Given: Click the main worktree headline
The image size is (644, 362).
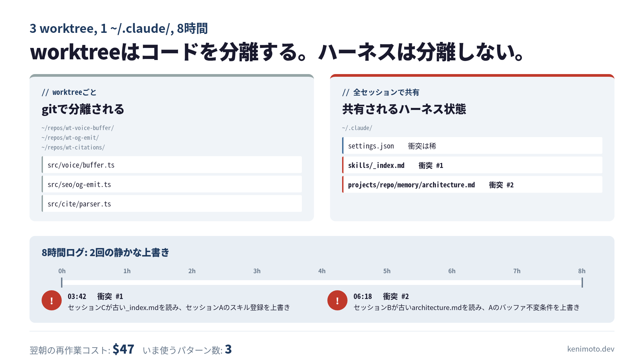Looking at the screenshot, I should pos(277,52).
